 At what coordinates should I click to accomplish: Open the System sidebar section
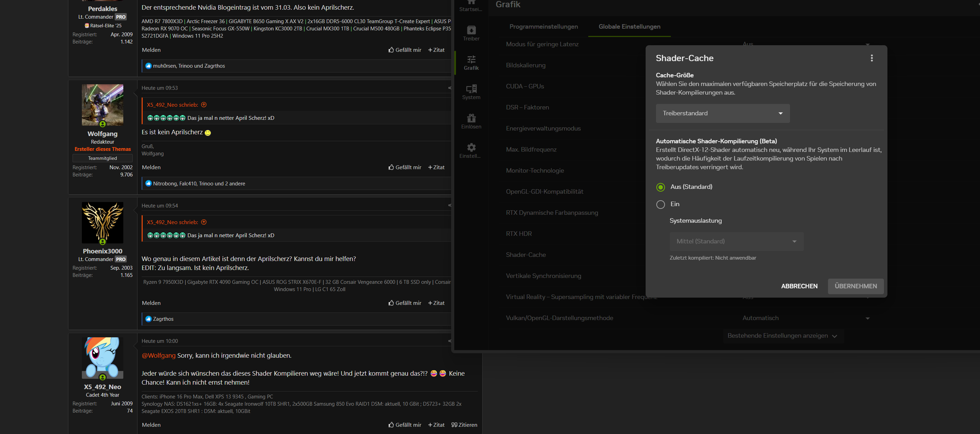[471, 92]
